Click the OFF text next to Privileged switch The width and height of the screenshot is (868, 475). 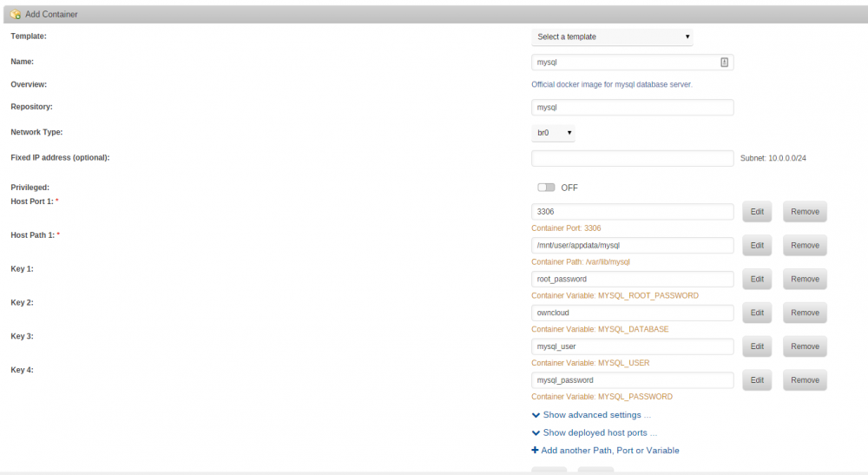coord(569,188)
